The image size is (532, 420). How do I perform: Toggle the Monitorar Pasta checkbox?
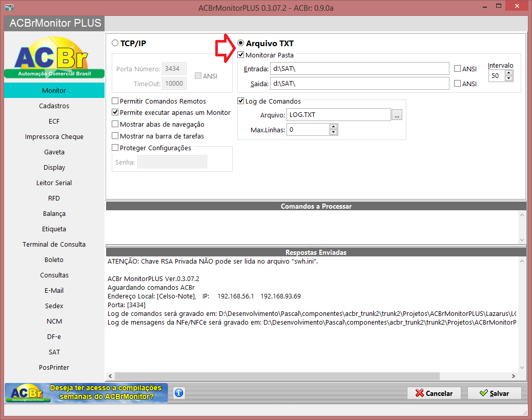pyautogui.click(x=240, y=55)
